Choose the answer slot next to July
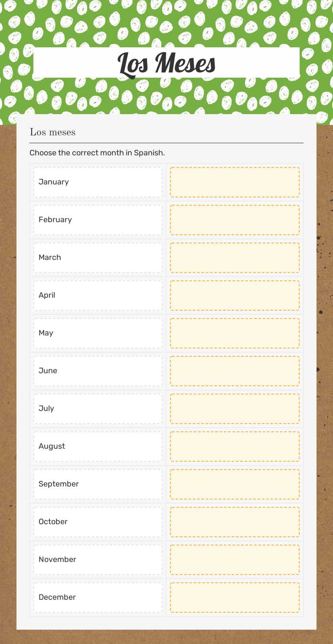This screenshot has height=644, width=333. tap(235, 409)
